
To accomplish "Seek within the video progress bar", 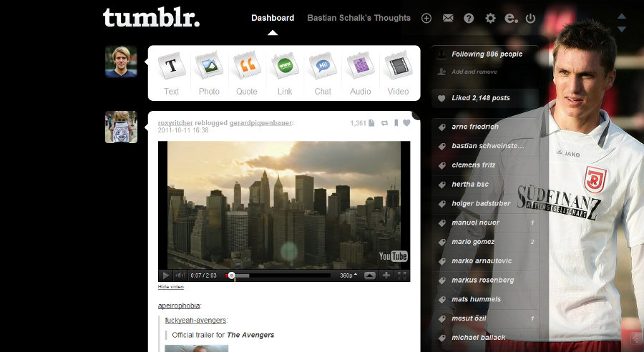I will (278, 275).
